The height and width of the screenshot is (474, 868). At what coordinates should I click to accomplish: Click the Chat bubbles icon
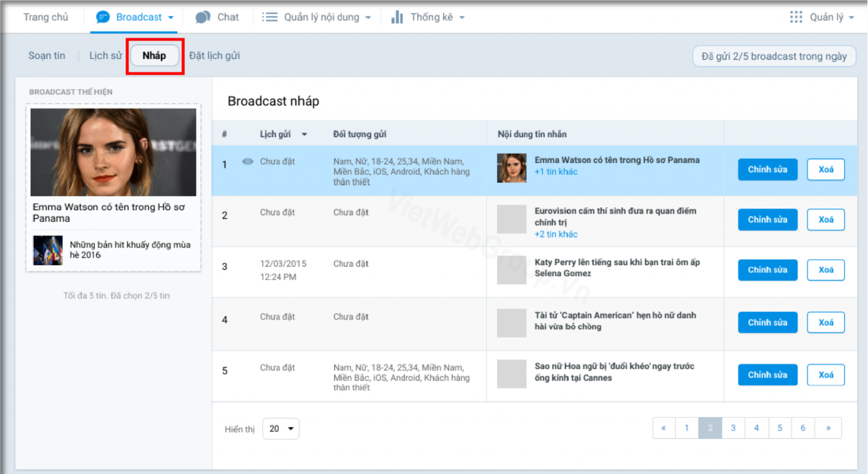(203, 17)
